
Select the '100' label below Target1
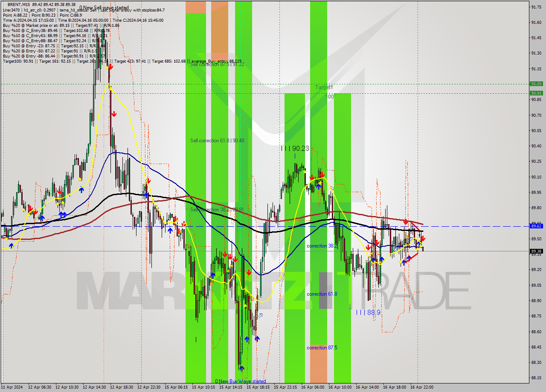330,97
